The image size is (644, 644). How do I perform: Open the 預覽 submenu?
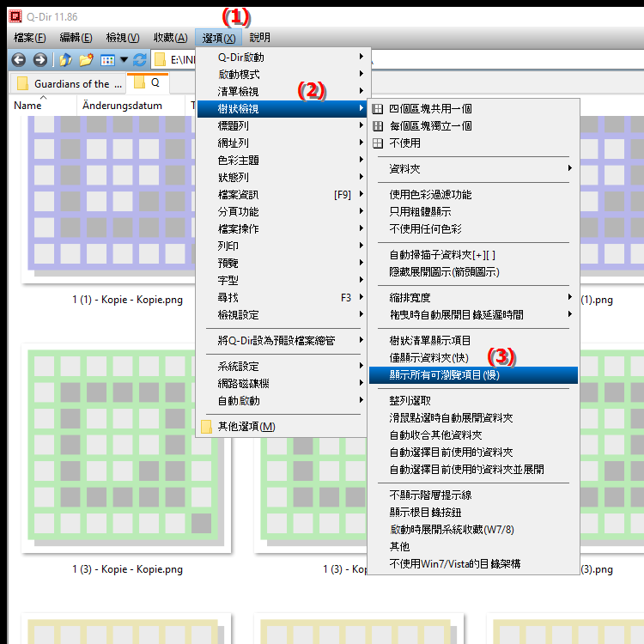[x=283, y=264]
